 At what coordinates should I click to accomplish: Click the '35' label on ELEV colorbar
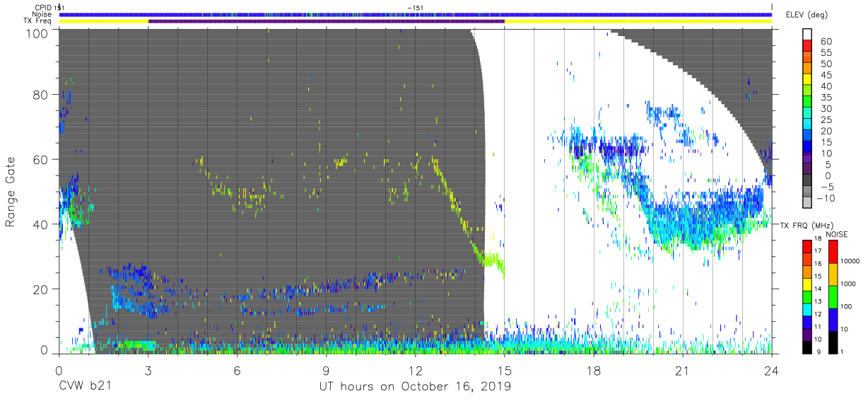pyautogui.click(x=826, y=98)
